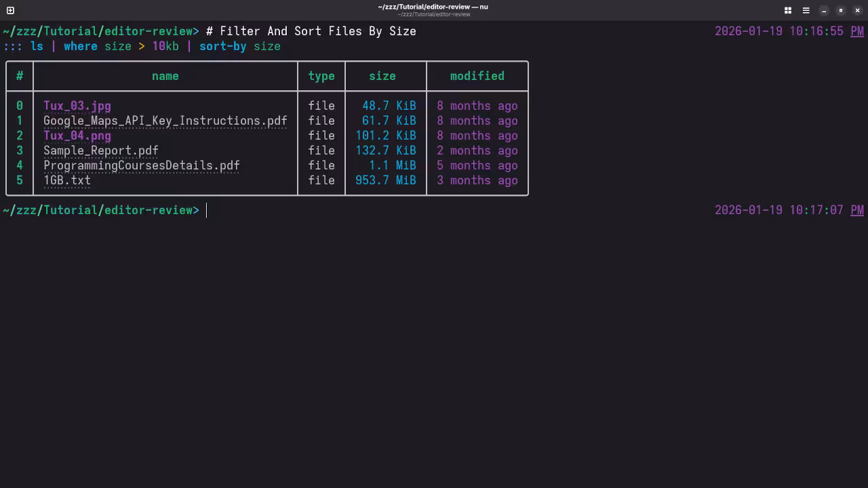
Task: Open a new terminal tab with the plus icon
Action: 9,10
